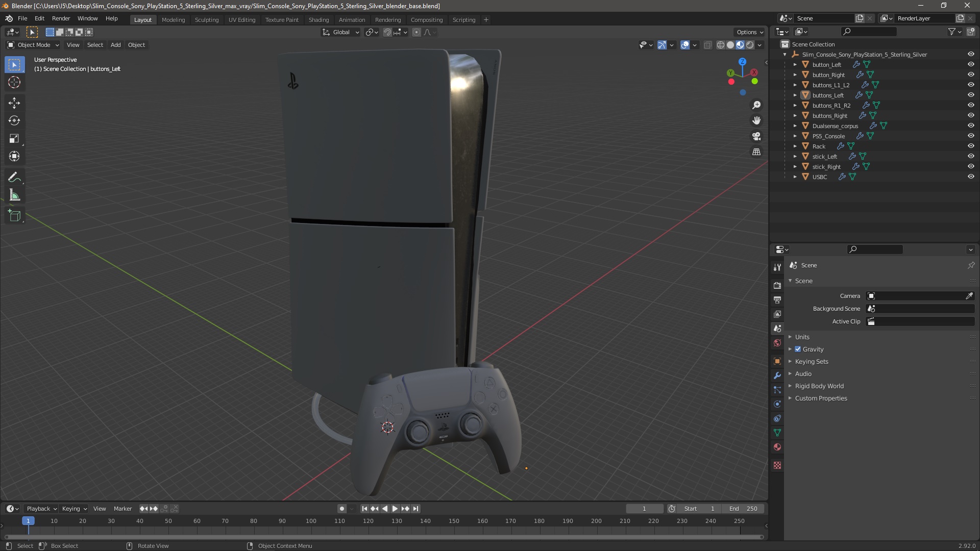This screenshot has width=980, height=551.
Task: Select the Move tool
Action: click(x=14, y=103)
